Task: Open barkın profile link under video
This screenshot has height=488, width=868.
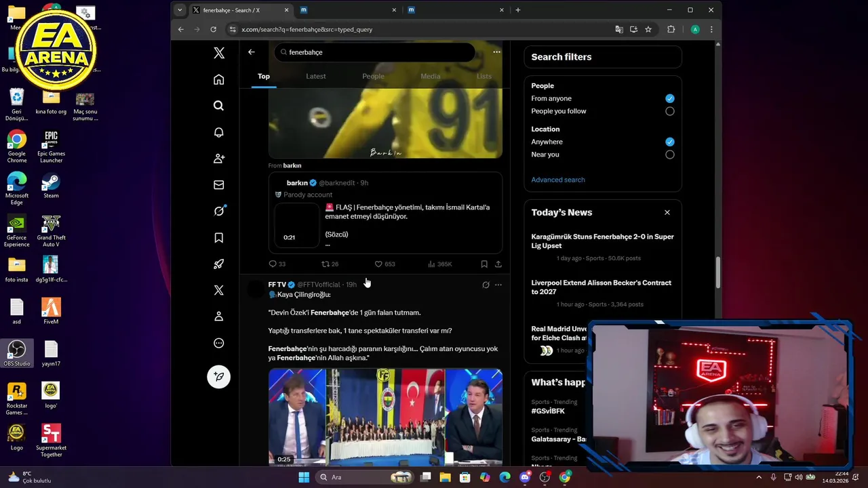Action: (x=292, y=165)
